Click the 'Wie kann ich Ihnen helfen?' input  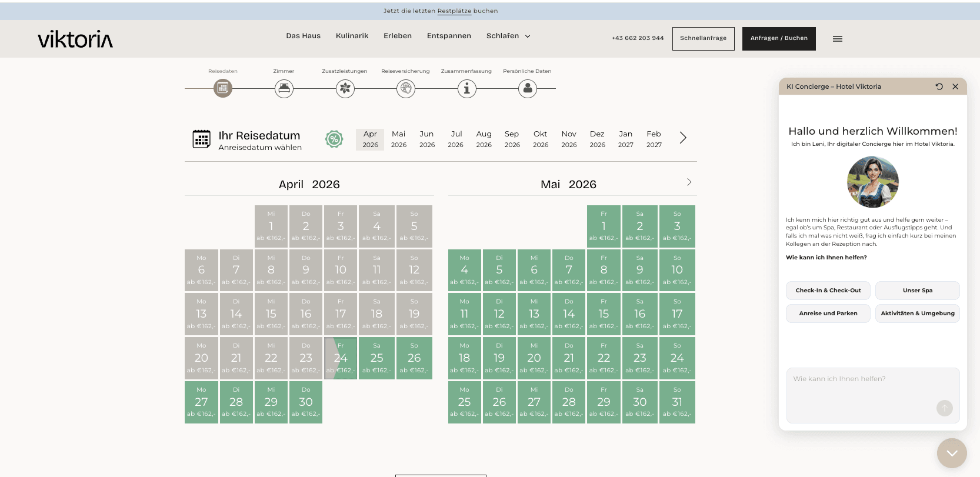coord(873,395)
